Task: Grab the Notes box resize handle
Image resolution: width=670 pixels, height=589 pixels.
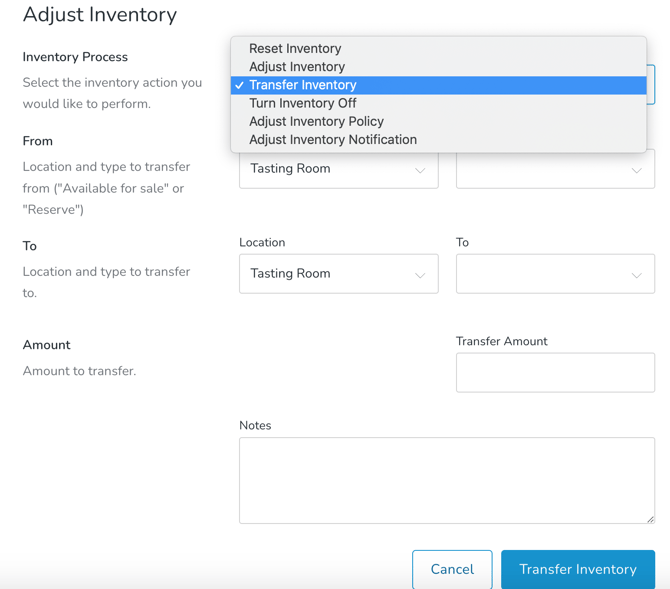Action: 650,518
